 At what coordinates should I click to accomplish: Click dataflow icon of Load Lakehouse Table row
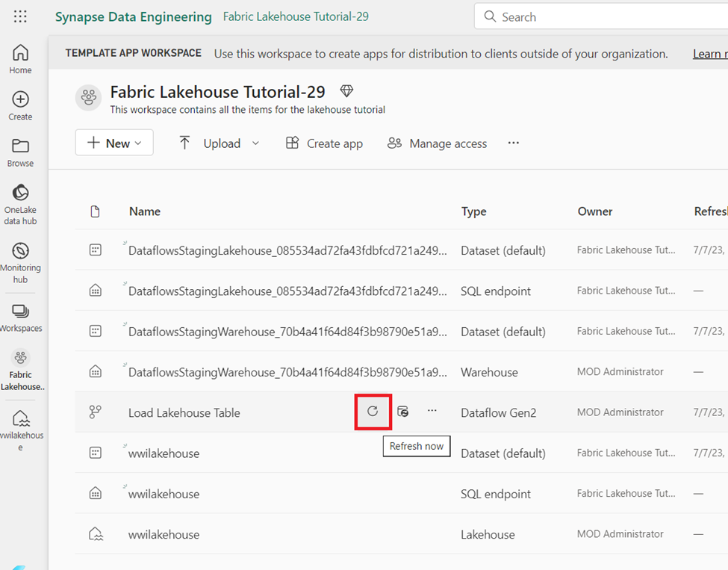(95, 412)
